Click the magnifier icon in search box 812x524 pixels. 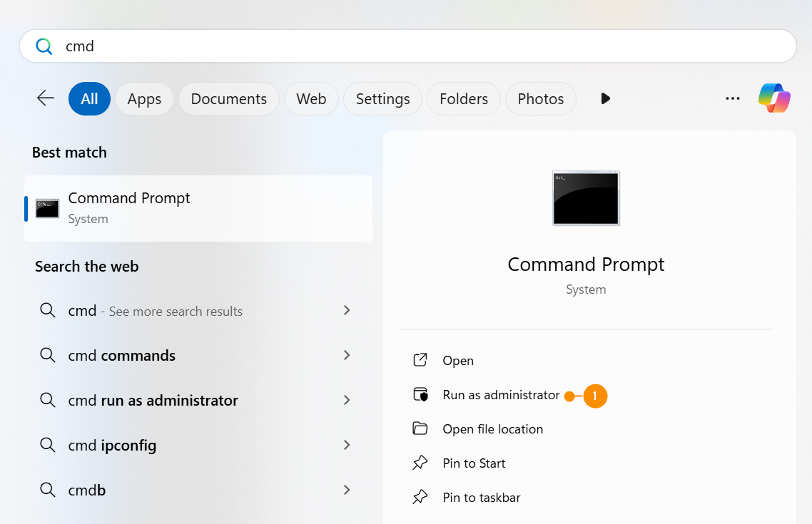[44, 46]
